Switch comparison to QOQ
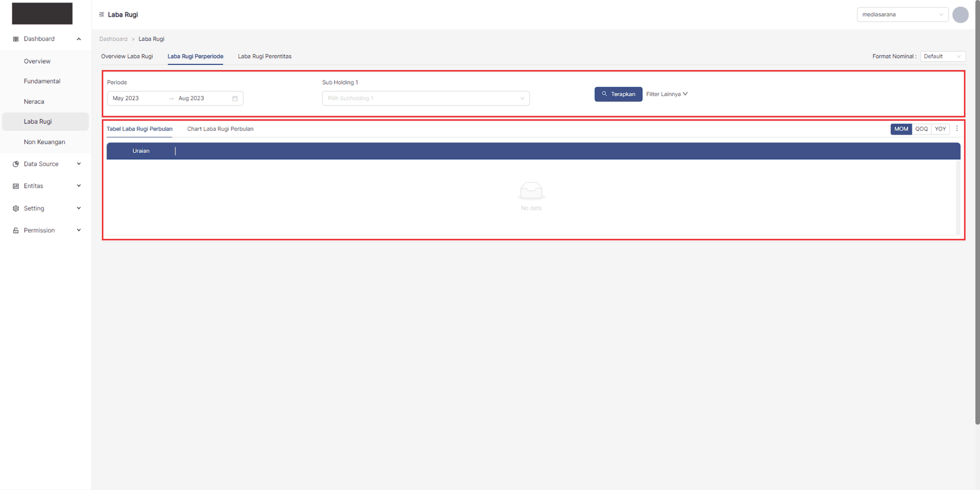Viewport: 980px width, 490px height. [x=921, y=129]
